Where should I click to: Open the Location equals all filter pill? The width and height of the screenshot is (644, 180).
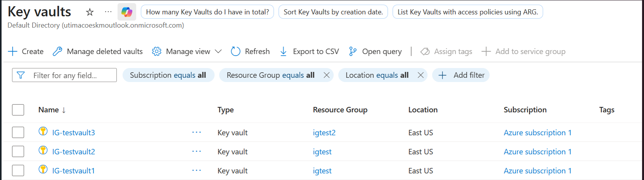click(377, 75)
